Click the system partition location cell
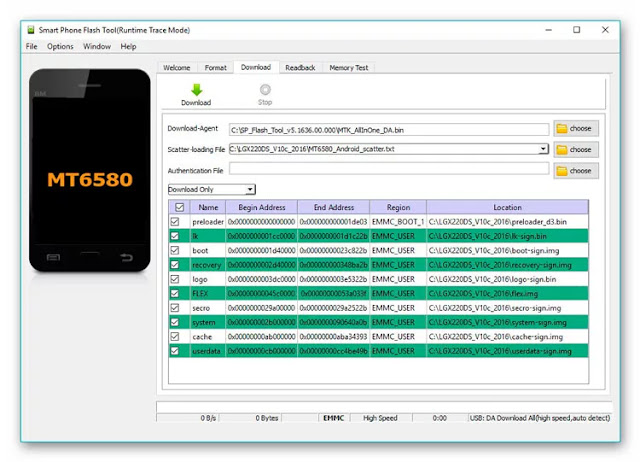This screenshot has height=462, width=640. 507,322
